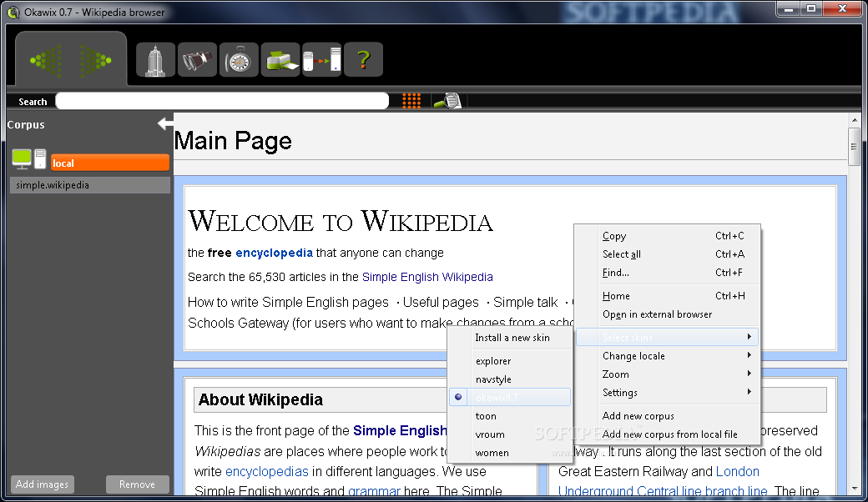Choose Select all from context menu
Viewport: 868px width, 502px height.
[x=667, y=254]
